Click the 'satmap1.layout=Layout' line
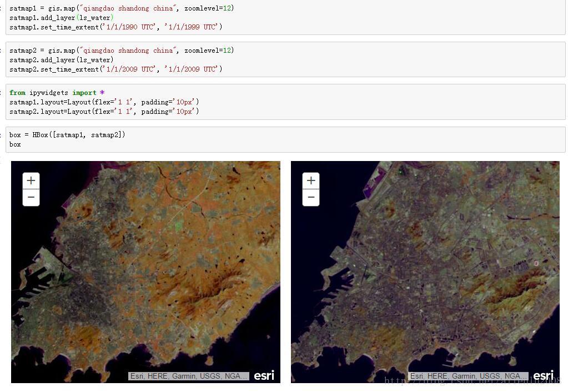Screen dimensions: 568x392 pos(104,102)
